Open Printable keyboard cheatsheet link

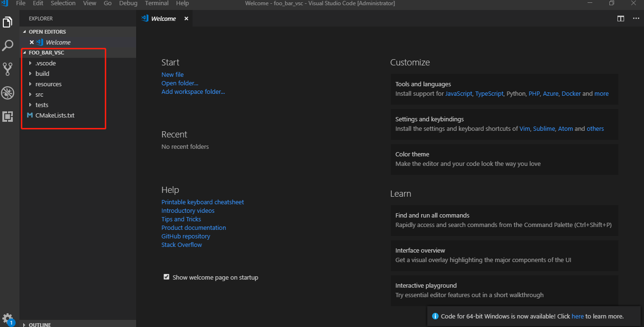202,202
